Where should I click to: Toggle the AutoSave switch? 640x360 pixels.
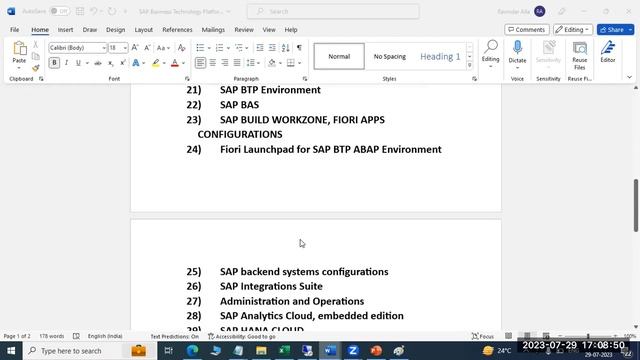pos(60,11)
